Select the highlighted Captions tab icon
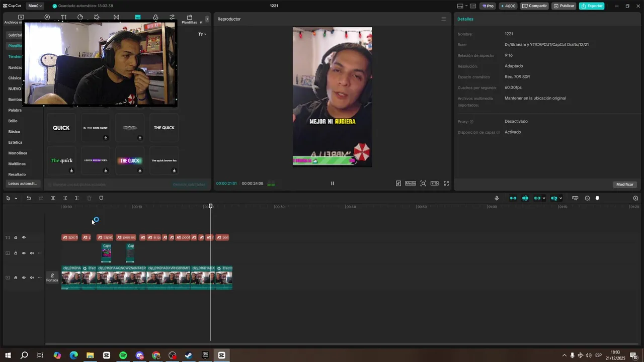644x362 pixels. tap(137, 17)
